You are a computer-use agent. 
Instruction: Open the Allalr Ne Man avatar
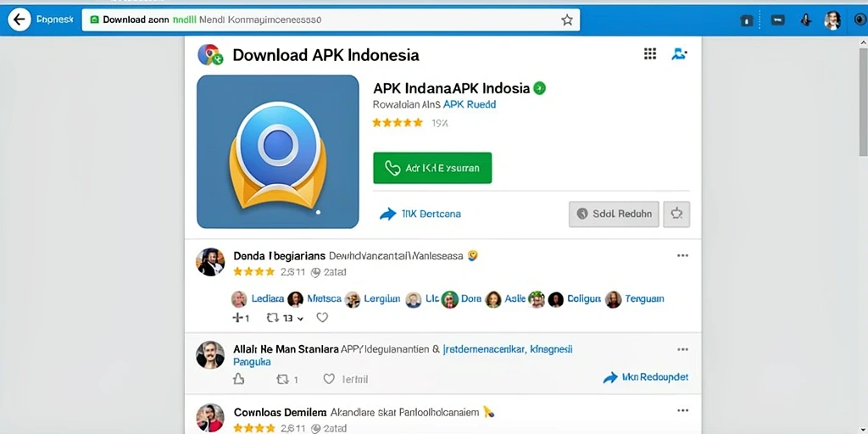point(210,355)
